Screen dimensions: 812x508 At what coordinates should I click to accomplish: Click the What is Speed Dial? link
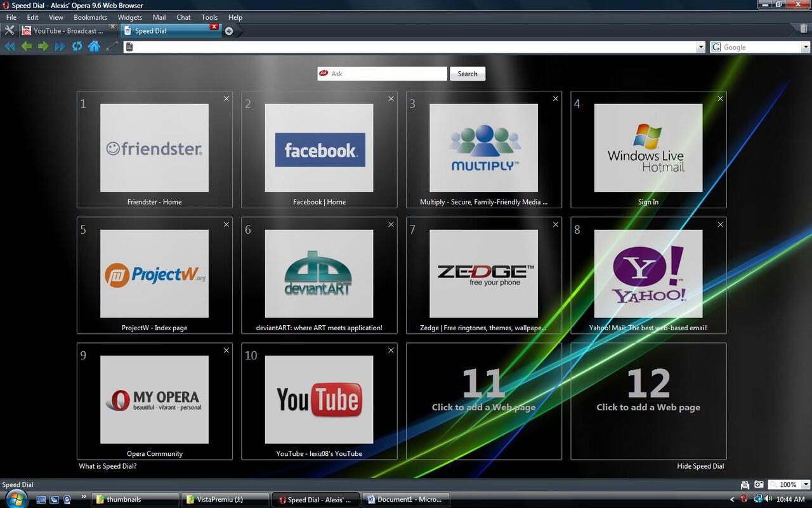pyautogui.click(x=108, y=466)
